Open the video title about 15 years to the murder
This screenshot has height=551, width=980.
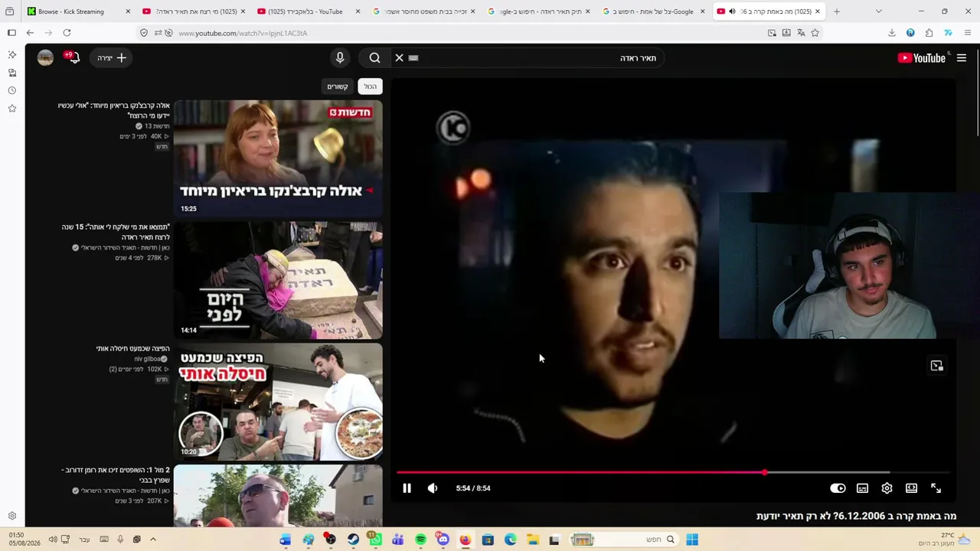click(116, 232)
